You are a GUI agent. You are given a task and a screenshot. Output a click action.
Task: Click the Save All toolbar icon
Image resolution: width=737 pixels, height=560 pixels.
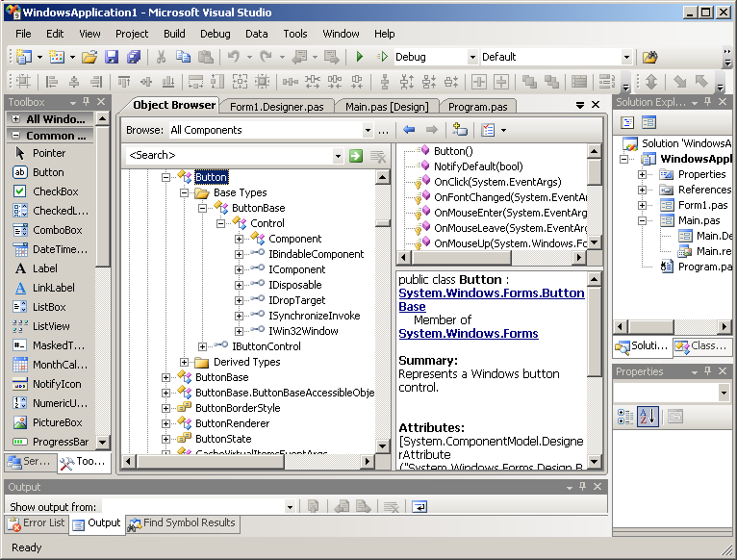pos(133,57)
